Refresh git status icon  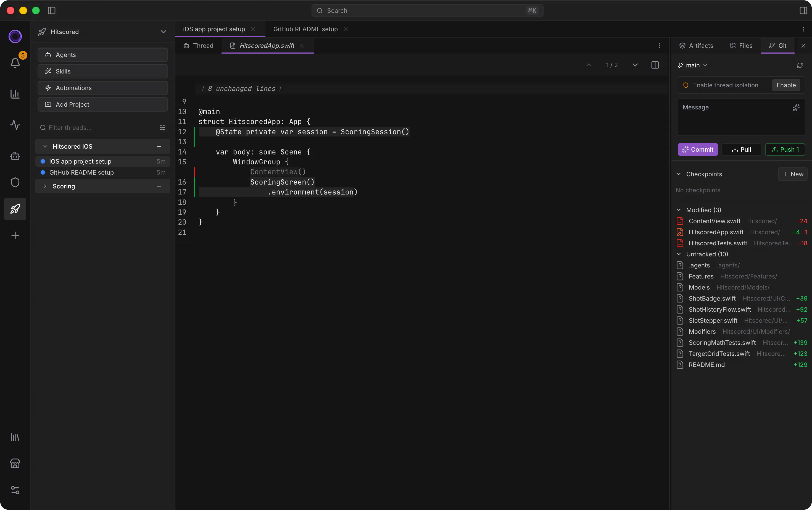tap(800, 65)
